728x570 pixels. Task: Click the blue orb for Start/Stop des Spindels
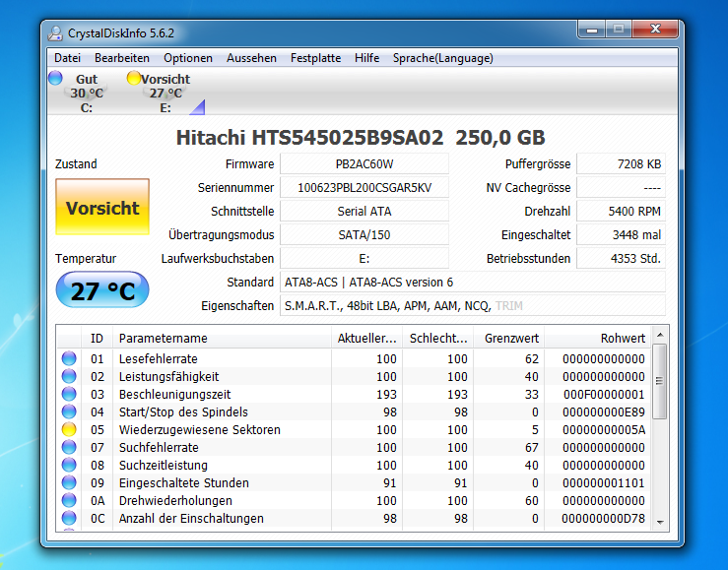coord(69,412)
